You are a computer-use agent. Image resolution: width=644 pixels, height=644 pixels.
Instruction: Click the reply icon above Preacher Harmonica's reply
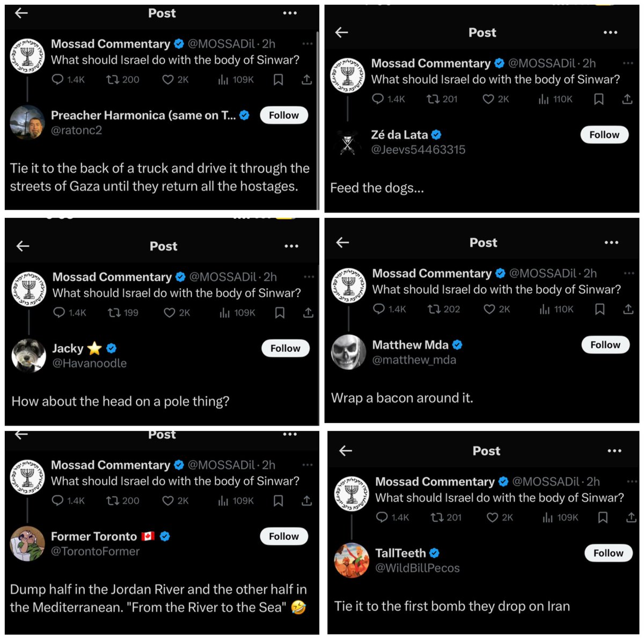pos(57,80)
